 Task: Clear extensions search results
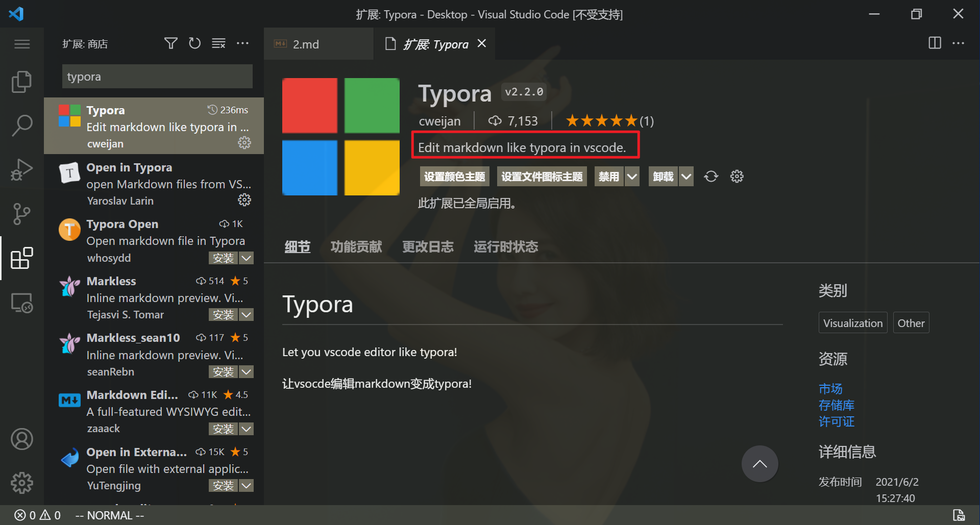pos(218,43)
